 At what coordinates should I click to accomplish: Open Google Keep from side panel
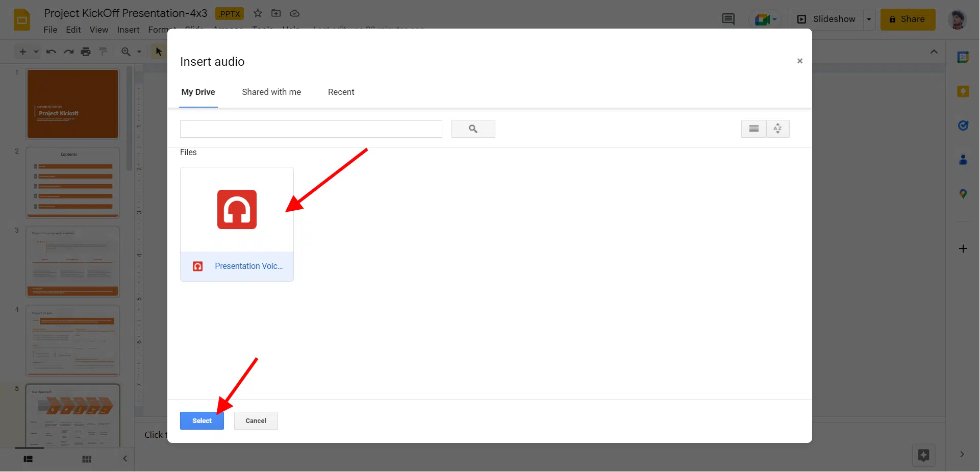point(963,92)
